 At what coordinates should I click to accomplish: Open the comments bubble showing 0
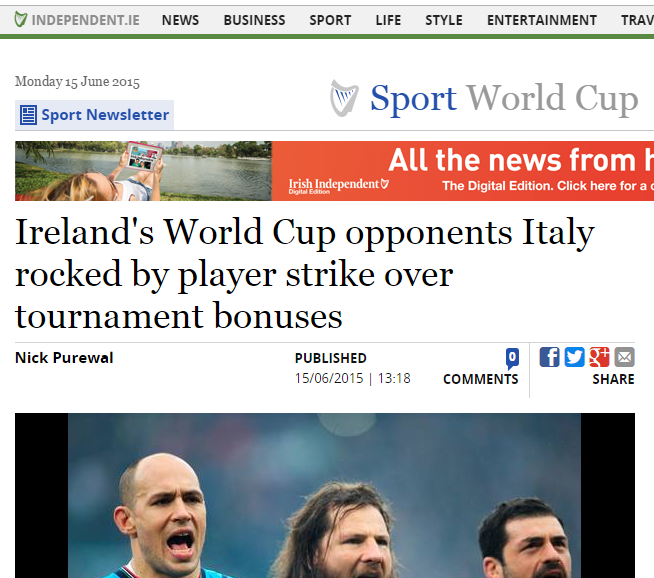coord(512,358)
